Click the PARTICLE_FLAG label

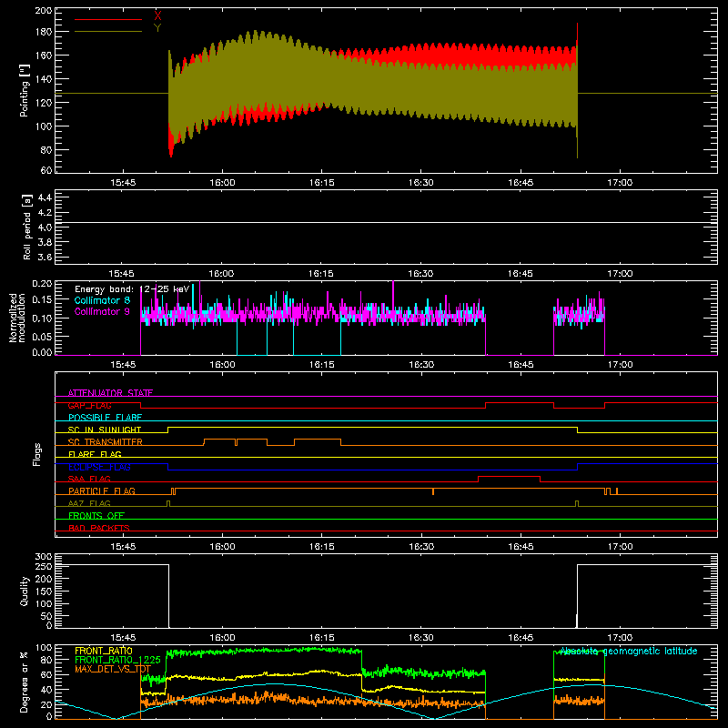pyautogui.click(x=102, y=491)
